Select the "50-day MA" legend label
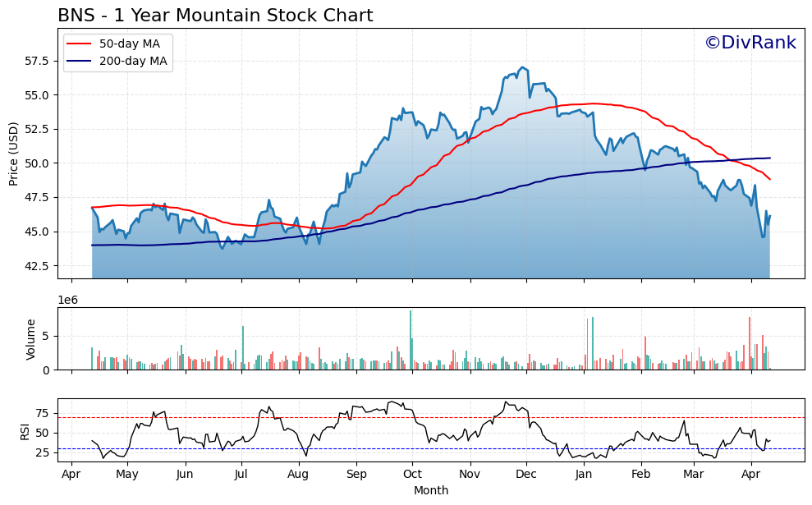812x505 pixels. tap(130, 44)
